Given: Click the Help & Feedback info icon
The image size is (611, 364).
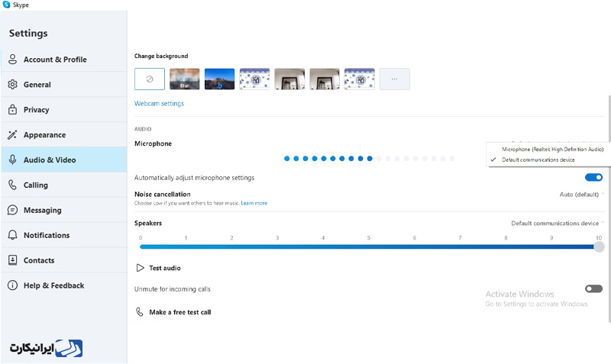Looking at the screenshot, I should pos(12,285).
